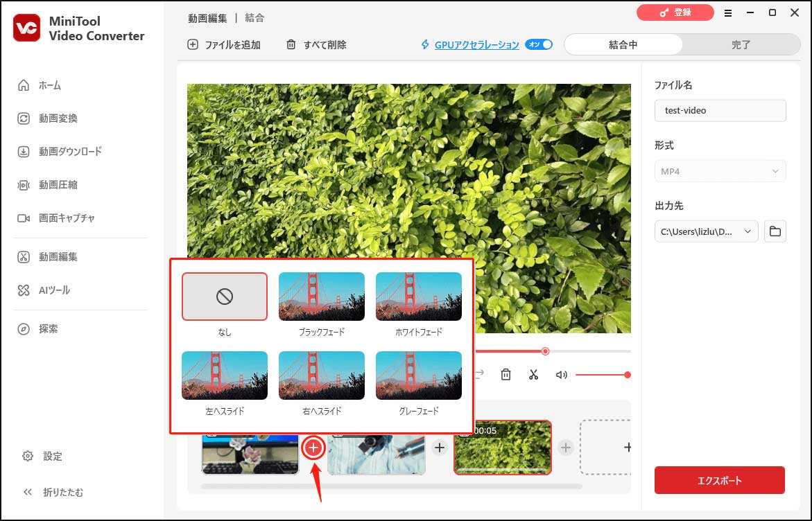Click the video progress slider handle
The height and width of the screenshot is (521, 812).
[545, 351]
